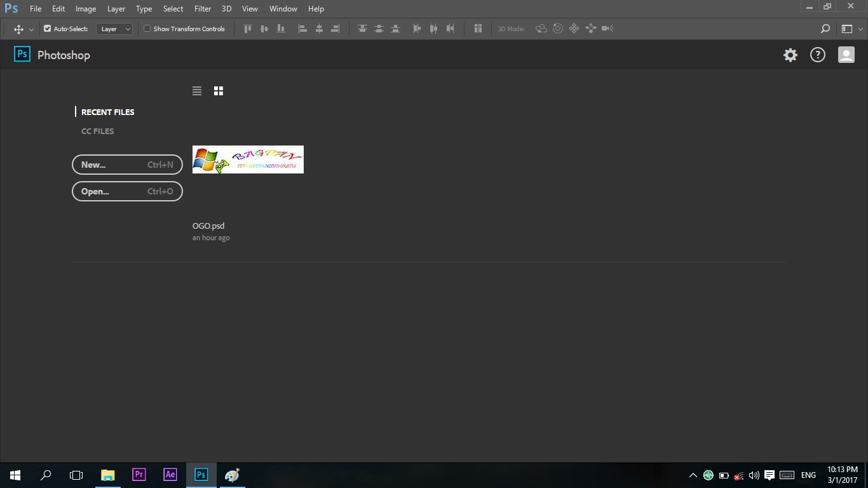Open Premiere Pro from the taskbar
This screenshot has height=488, width=868.
click(x=139, y=475)
